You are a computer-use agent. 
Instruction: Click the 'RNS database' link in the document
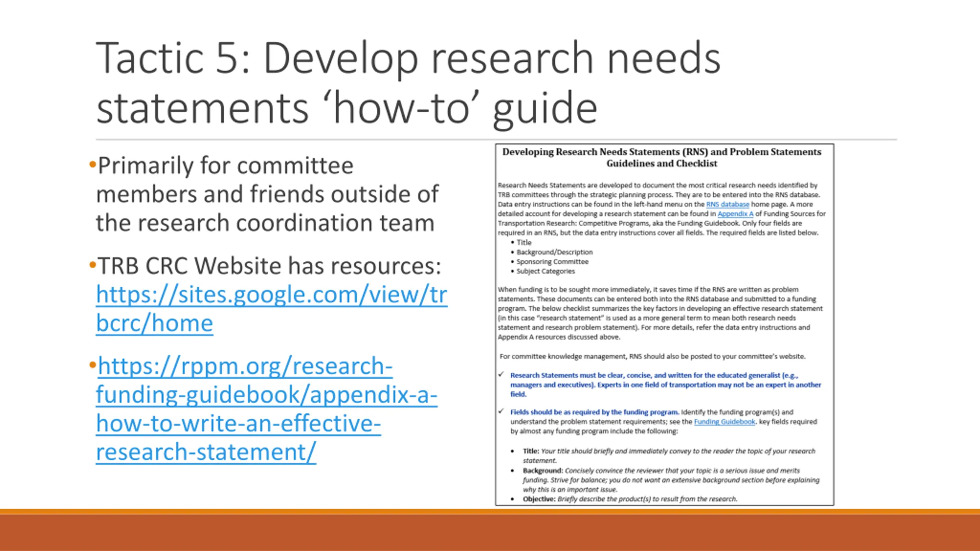(727, 204)
